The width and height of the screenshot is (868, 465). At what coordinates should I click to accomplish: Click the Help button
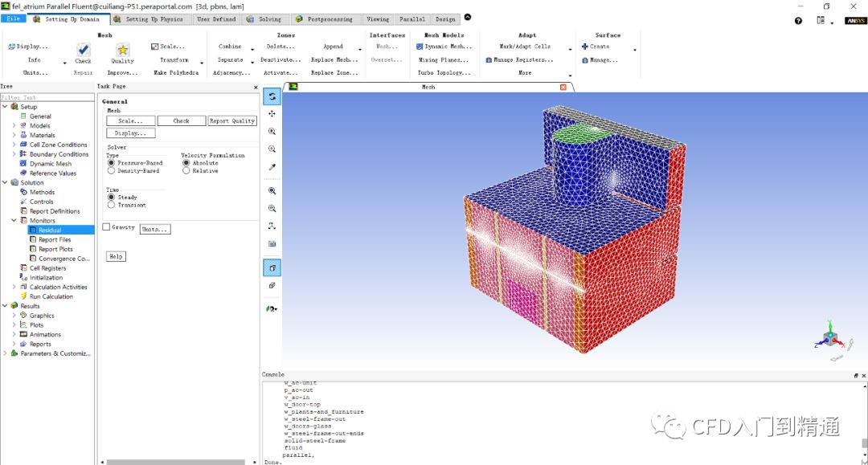pyautogui.click(x=116, y=256)
